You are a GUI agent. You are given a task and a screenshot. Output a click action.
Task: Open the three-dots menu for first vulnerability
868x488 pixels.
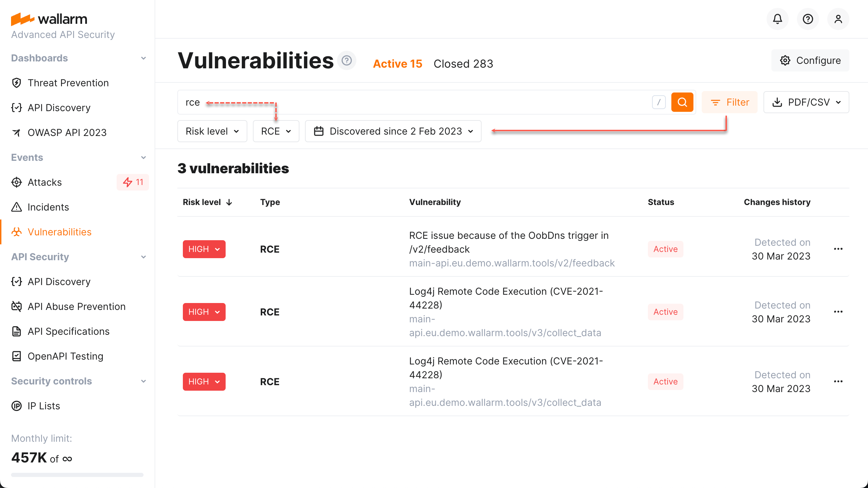(x=838, y=249)
